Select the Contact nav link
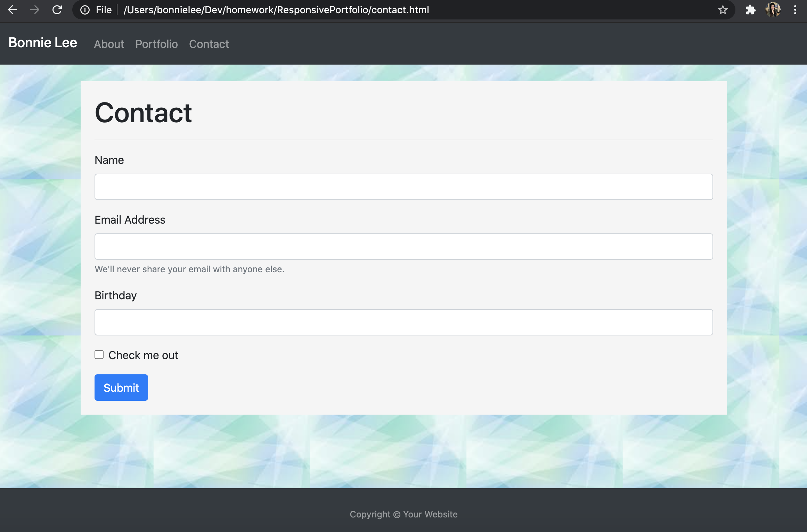This screenshot has width=807, height=532. [209, 44]
